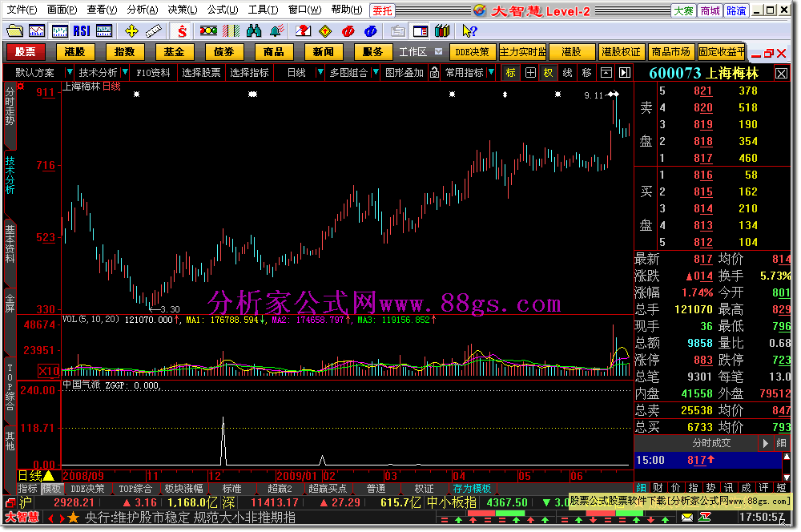Open the traffic light signal icon

[x=208, y=31]
